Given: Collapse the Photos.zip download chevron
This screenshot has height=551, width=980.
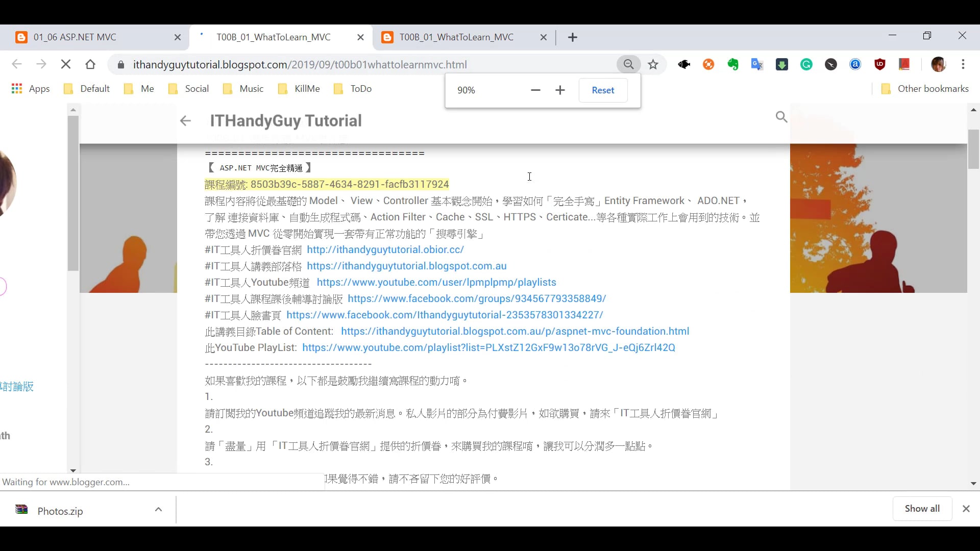Looking at the screenshot, I should [x=158, y=509].
